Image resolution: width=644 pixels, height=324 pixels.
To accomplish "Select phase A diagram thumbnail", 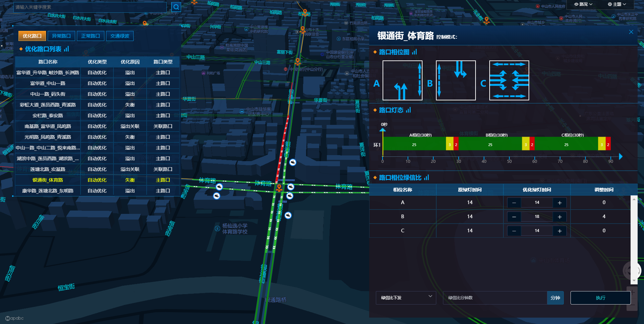I will point(402,81).
